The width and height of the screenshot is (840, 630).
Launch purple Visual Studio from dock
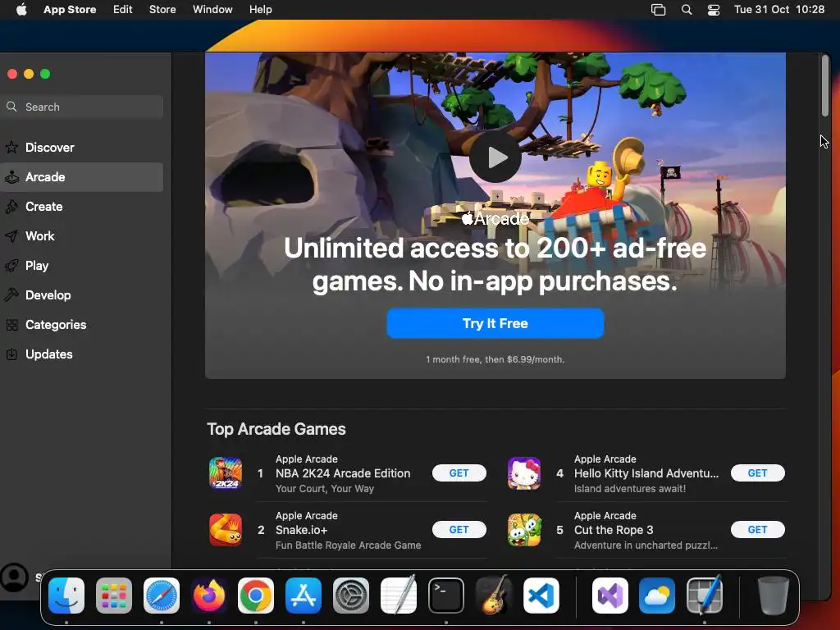tap(610, 596)
